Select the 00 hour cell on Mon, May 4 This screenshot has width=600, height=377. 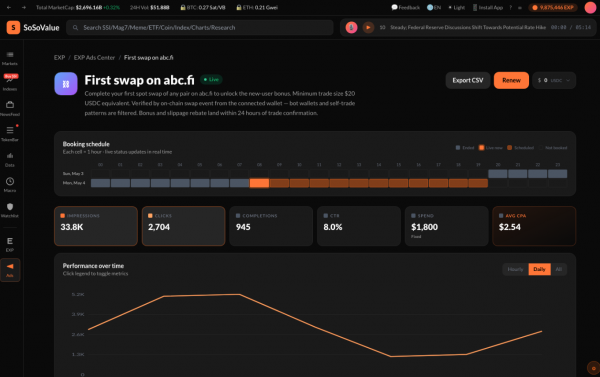(100, 183)
